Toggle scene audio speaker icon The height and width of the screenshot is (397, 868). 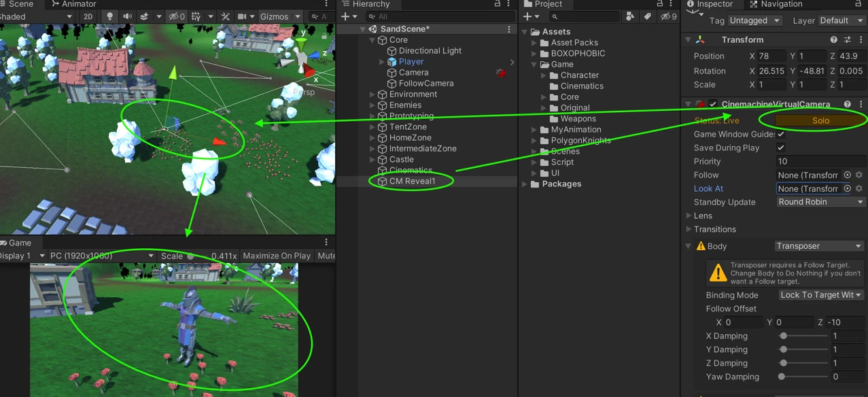(127, 16)
